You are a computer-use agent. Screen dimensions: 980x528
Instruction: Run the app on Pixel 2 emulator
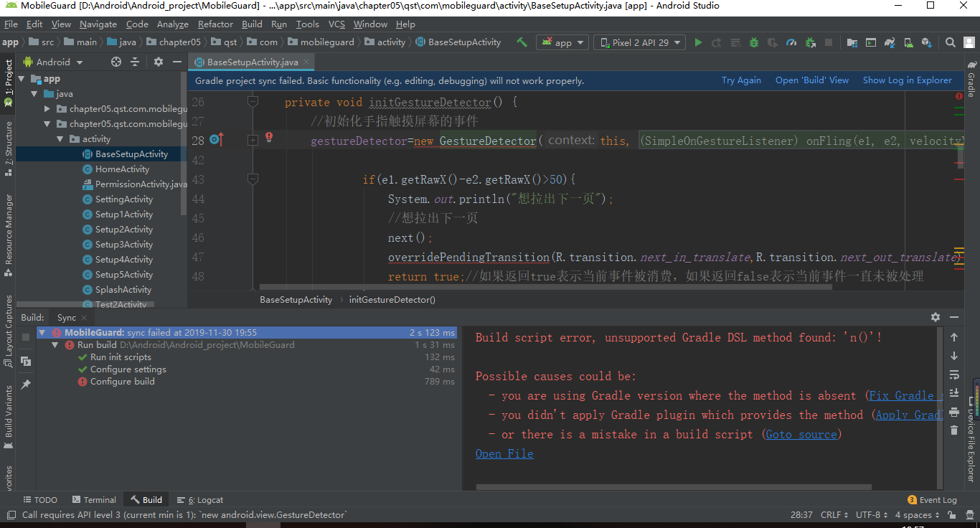698,42
